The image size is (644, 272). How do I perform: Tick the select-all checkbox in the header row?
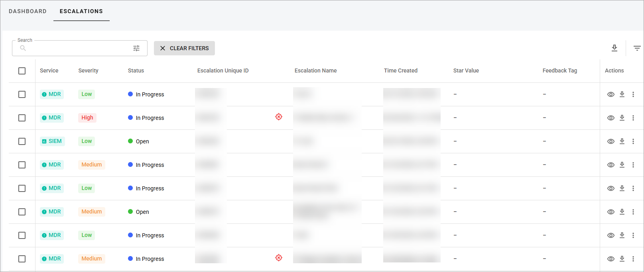22,71
